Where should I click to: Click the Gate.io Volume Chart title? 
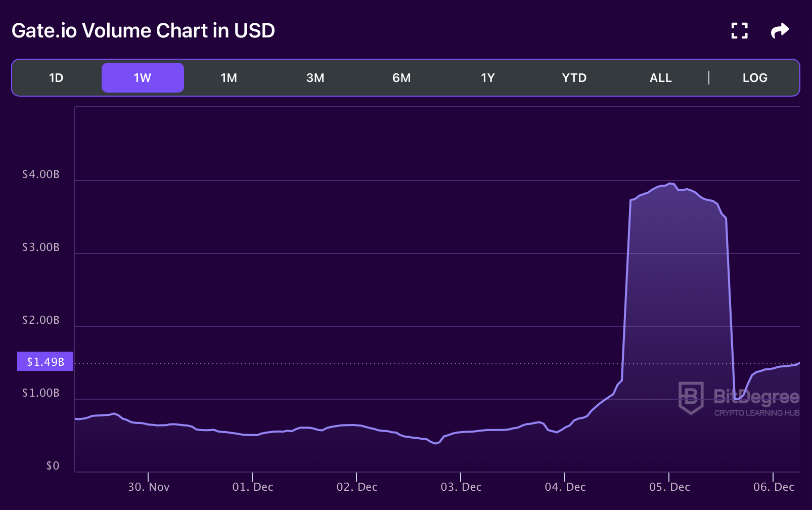pyautogui.click(x=143, y=31)
